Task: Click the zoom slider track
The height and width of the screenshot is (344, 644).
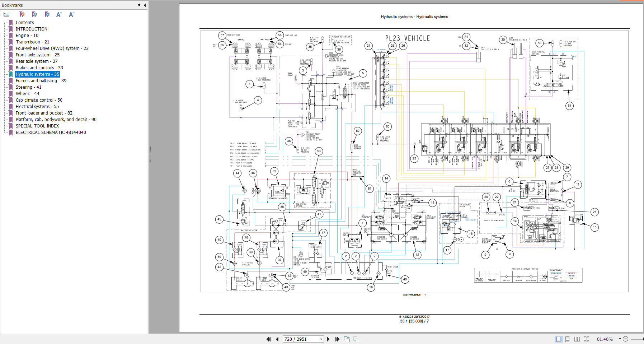Action: pos(638,339)
